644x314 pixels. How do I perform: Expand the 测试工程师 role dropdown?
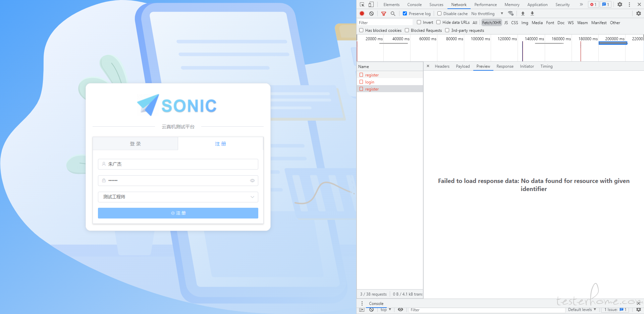coord(178,197)
